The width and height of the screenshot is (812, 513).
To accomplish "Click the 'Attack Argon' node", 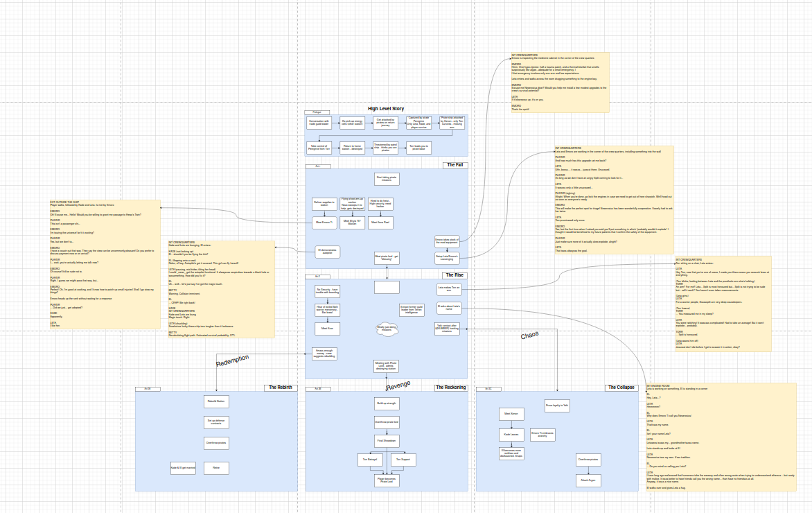I will tap(588, 480).
